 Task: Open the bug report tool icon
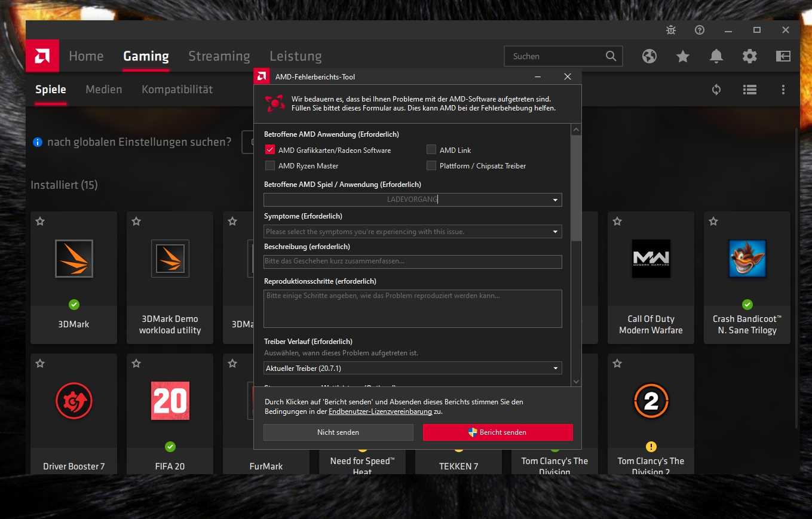pos(671,30)
